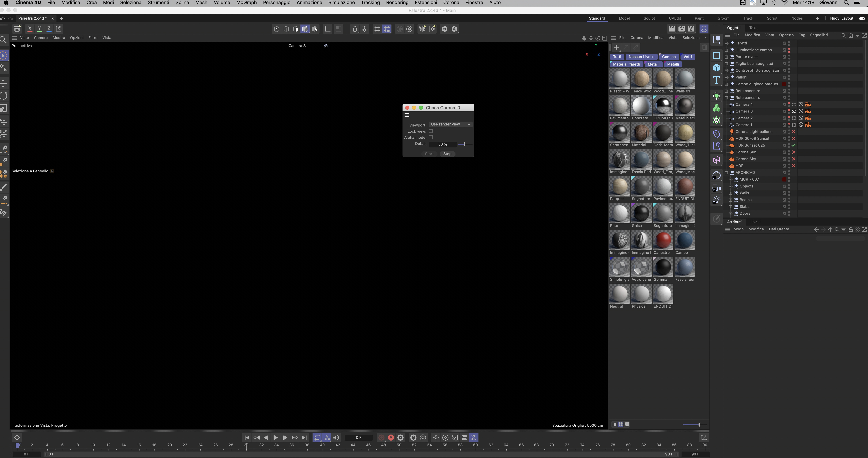
Task: Toggle the Nuovi Layout switch
Action: point(862,18)
